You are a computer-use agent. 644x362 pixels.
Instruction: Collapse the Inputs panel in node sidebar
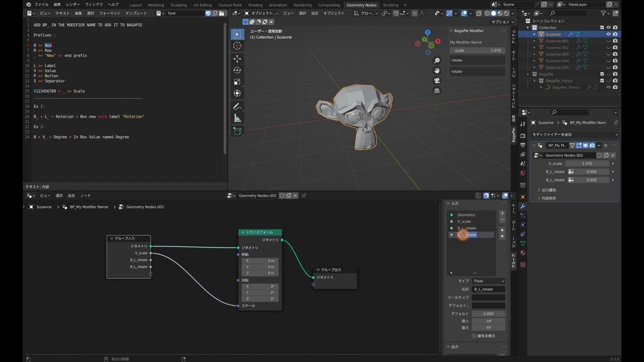448,204
